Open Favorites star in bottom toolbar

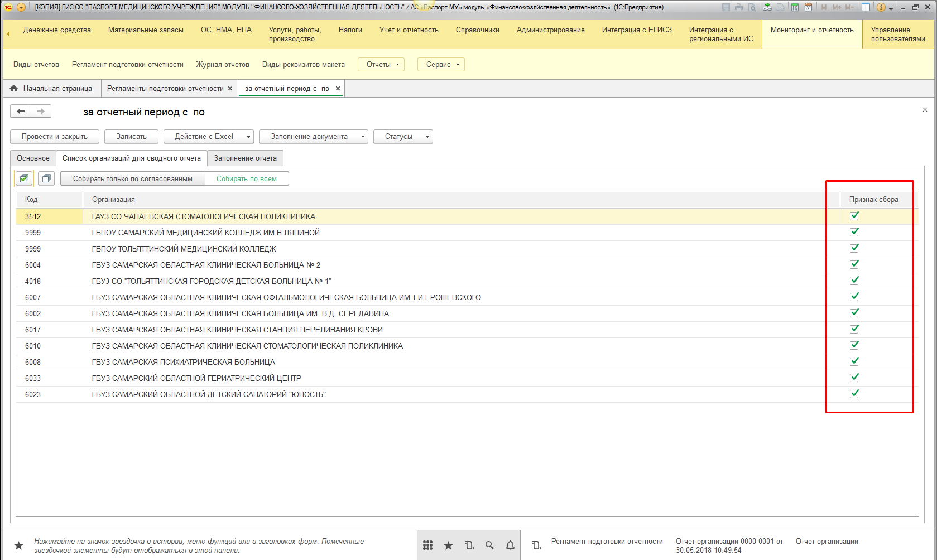448,545
